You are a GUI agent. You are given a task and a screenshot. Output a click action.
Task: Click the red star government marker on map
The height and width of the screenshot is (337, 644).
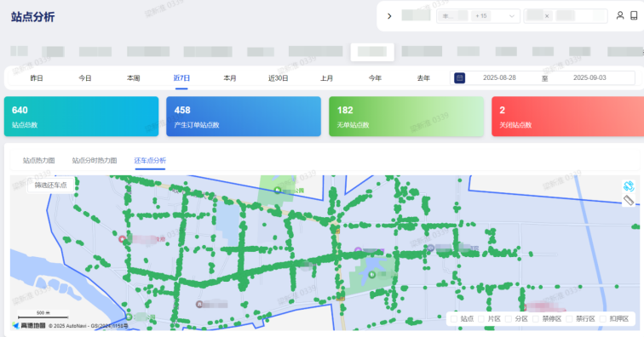(x=122, y=239)
